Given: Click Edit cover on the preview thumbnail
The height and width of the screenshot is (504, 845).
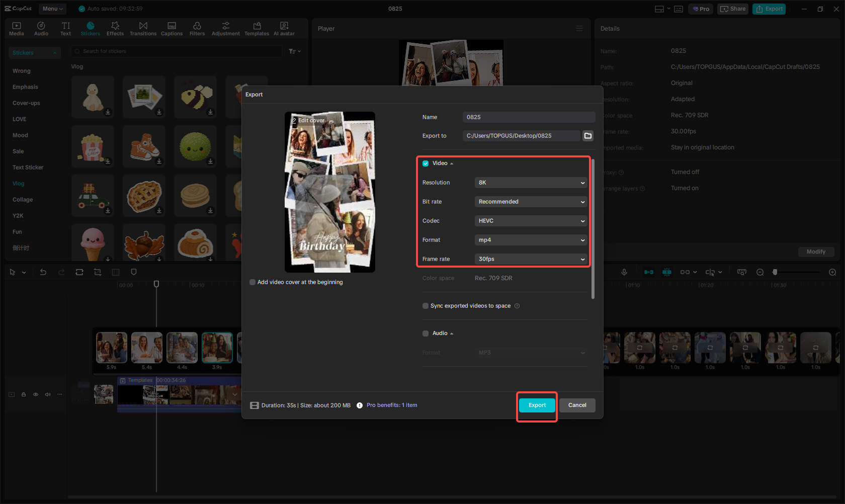Looking at the screenshot, I should [x=307, y=120].
